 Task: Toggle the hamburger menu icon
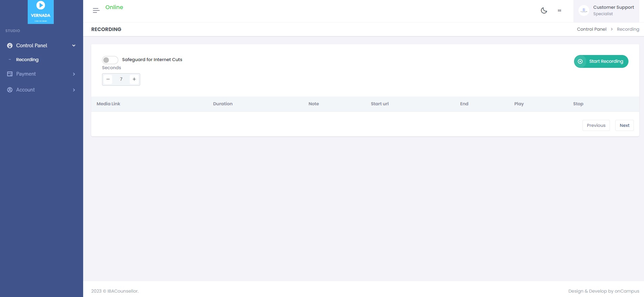pyautogui.click(x=96, y=10)
